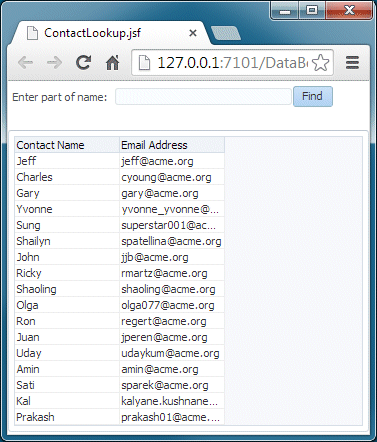Screen dimensions: 377x442
Task: Select the Uday contact name cell
Action: click(x=67, y=353)
